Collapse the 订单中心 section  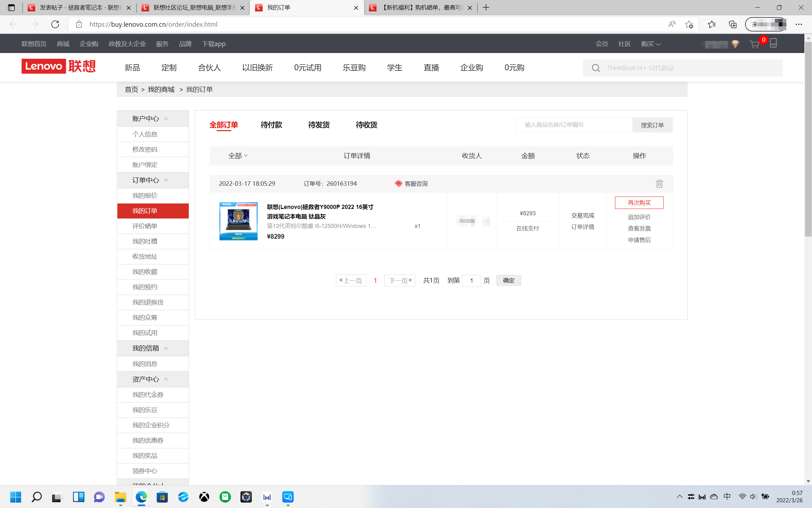point(166,180)
